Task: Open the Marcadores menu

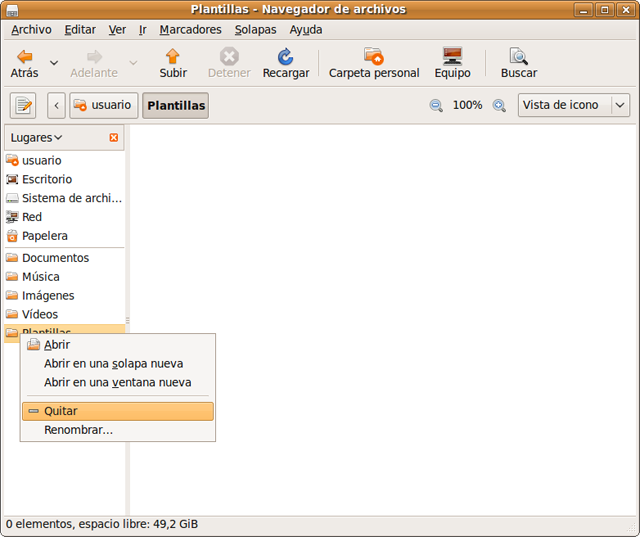Action: pos(190,30)
